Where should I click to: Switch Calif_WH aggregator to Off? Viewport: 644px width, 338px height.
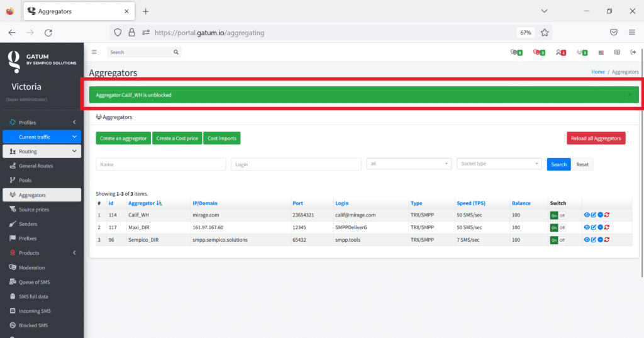pos(562,215)
